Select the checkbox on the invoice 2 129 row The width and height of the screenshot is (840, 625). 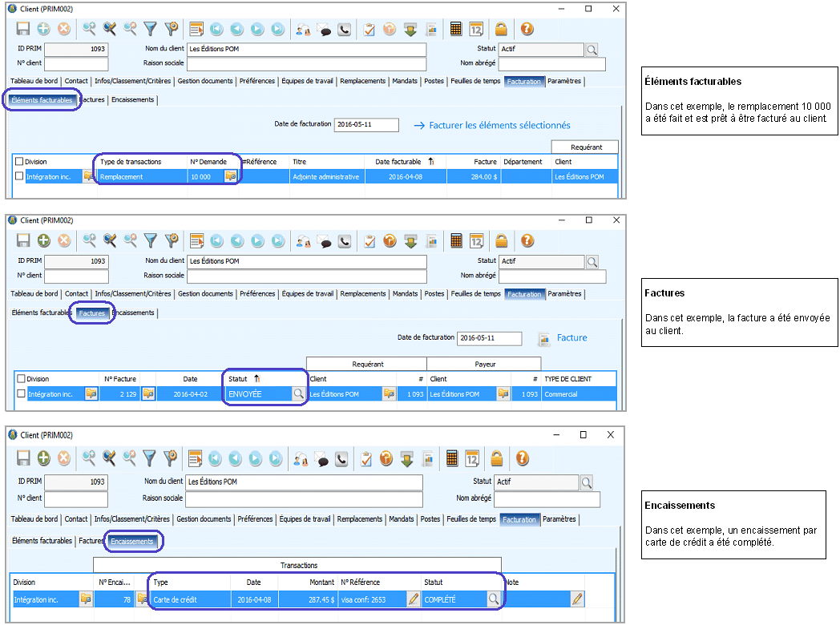pos(21,393)
